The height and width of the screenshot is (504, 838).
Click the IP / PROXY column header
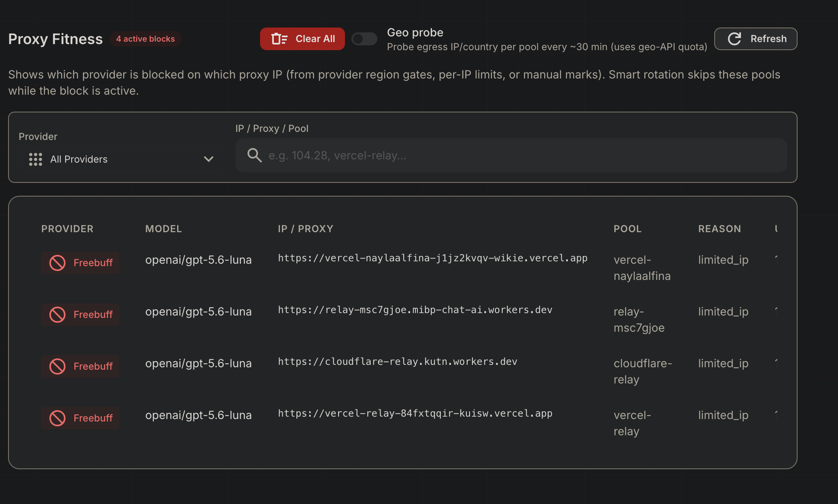[x=305, y=229]
